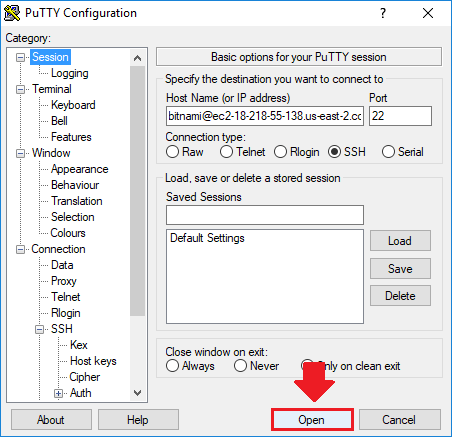The height and width of the screenshot is (437, 452).
Task: Select the Selection category
Action: tap(73, 217)
